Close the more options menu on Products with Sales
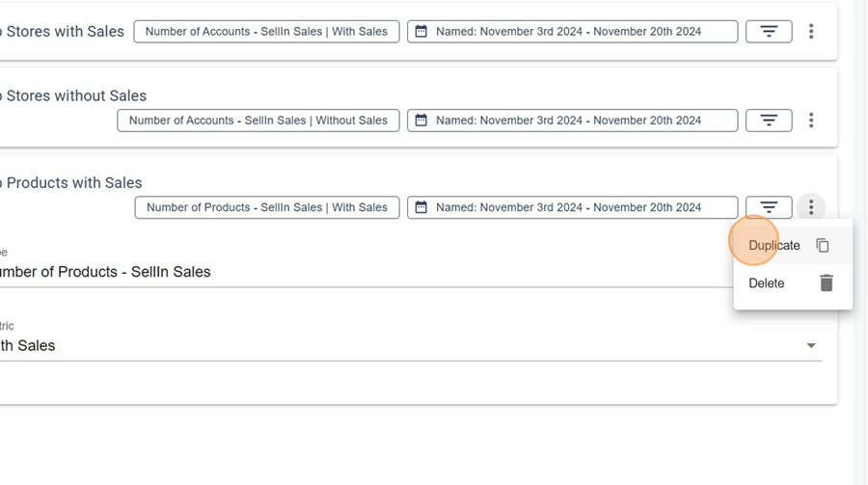 [811, 207]
